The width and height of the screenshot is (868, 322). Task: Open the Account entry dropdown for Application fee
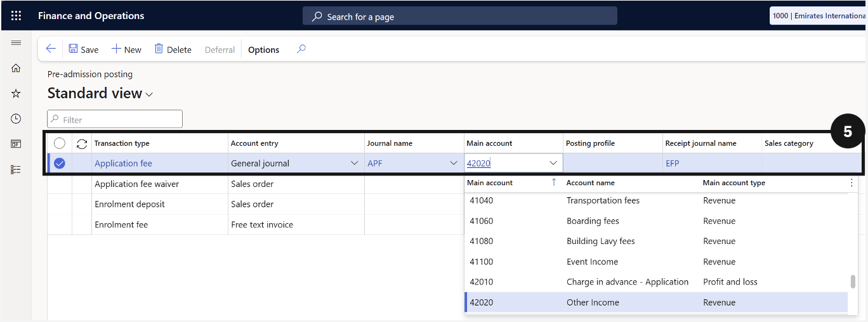(x=354, y=164)
